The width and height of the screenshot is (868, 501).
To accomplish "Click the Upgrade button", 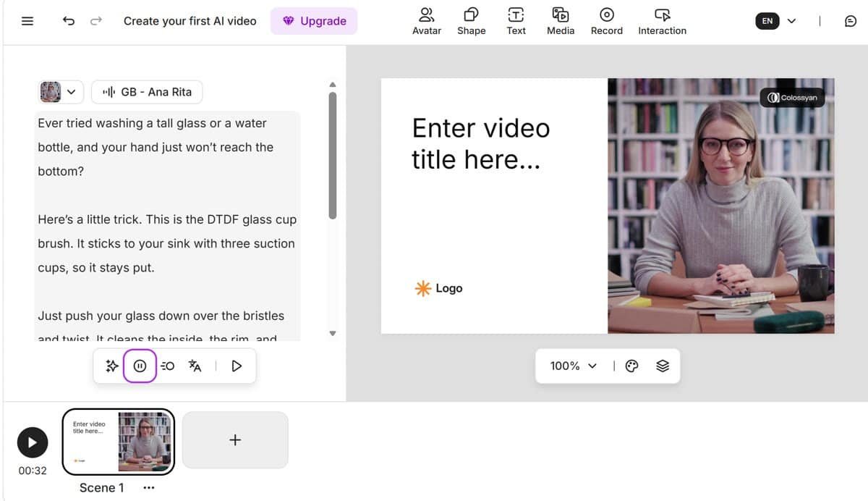I will 314,21.
